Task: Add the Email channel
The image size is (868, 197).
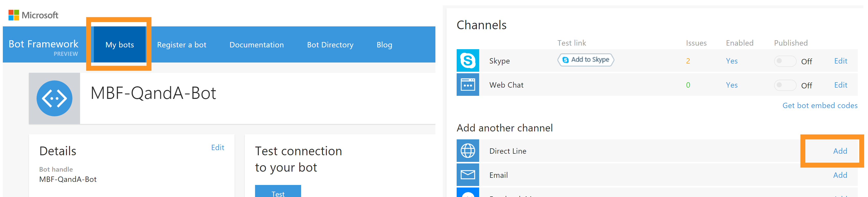Action: [840, 175]
